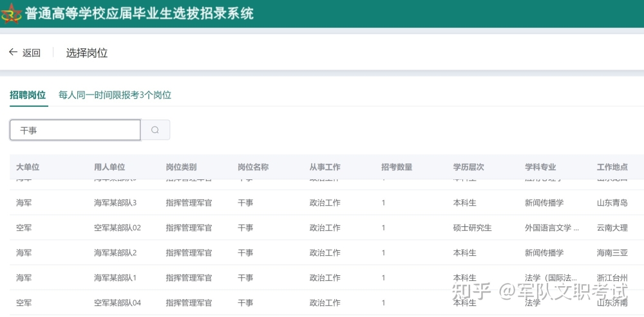
Task: Click the 岗位类别 column header
Action: click(181, 167)
